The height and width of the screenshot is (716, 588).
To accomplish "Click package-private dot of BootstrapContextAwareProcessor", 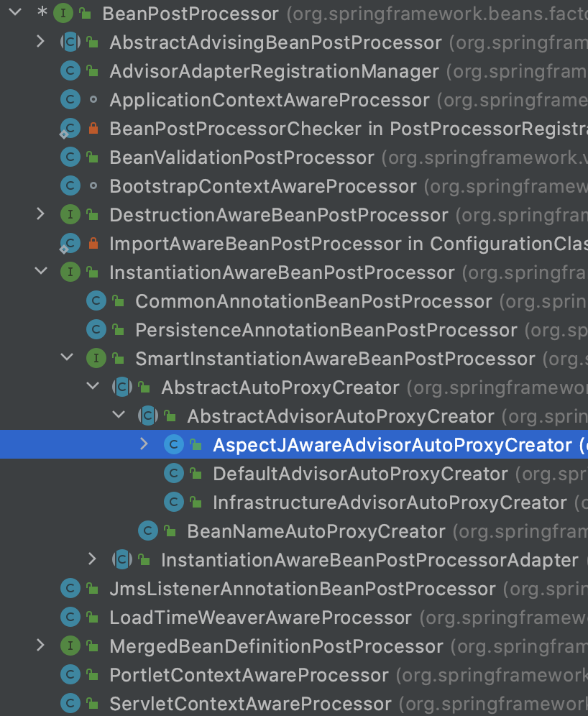I will (93, 186).
